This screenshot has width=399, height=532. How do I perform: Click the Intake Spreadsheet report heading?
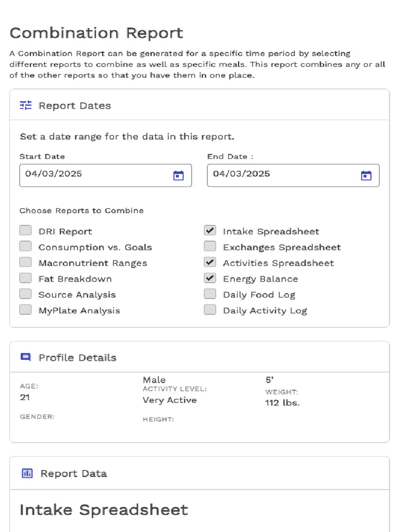point(104,510)
